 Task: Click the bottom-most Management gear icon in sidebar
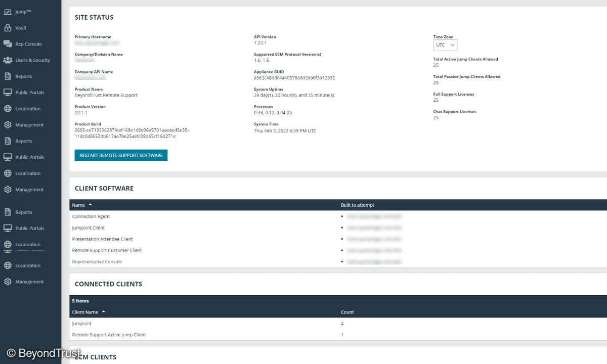click(x=8, y=282)
